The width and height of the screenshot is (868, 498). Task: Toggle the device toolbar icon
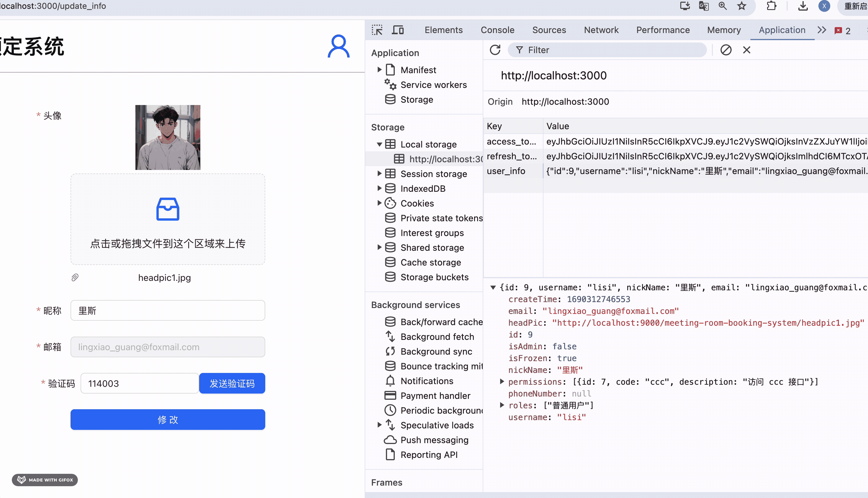tap(398, 30)
